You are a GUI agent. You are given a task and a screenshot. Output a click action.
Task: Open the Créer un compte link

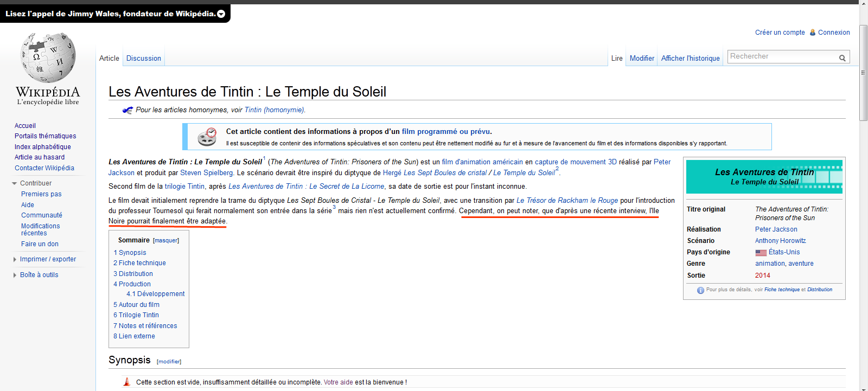tap(780, 33)
